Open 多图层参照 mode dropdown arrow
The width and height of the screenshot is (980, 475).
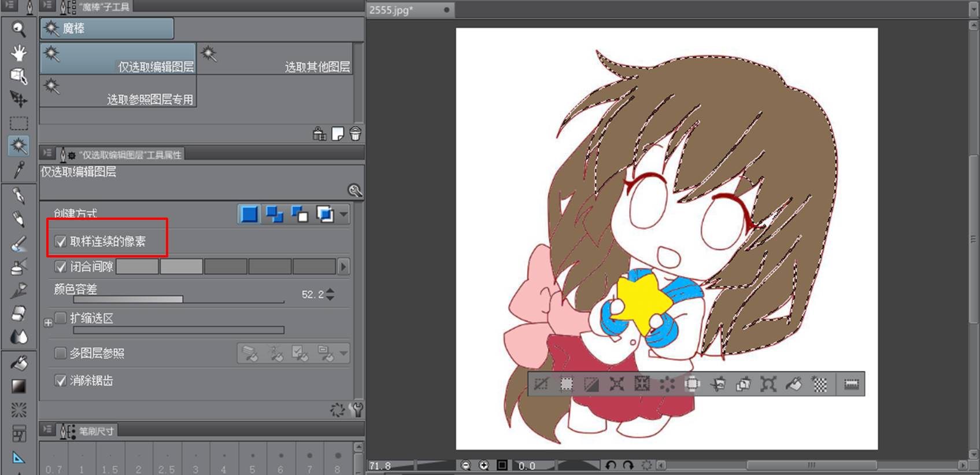click(x=344, y=353)
